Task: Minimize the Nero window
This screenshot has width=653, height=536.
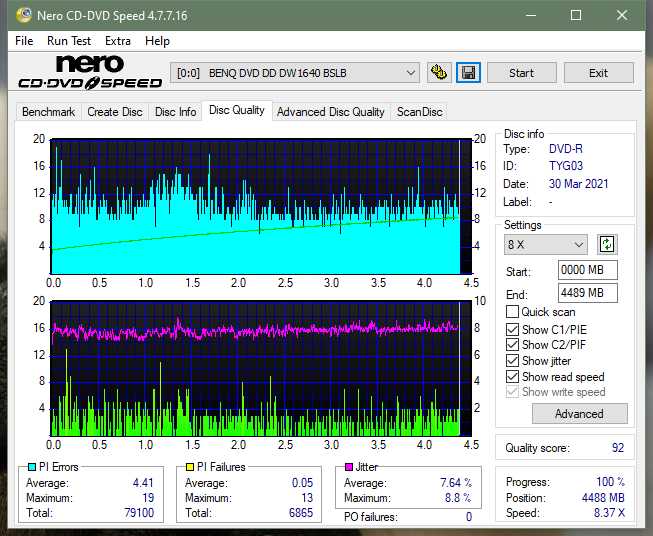Action: click(531, 15)
